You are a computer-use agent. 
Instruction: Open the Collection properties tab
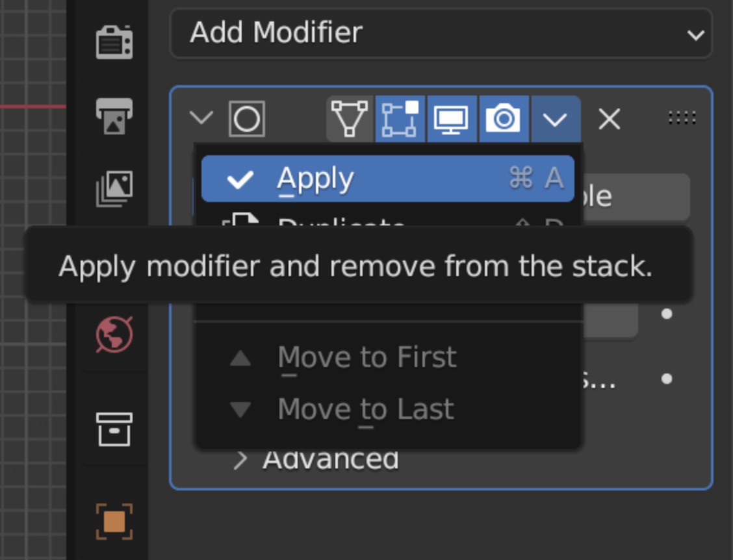(x=114, y=429)
